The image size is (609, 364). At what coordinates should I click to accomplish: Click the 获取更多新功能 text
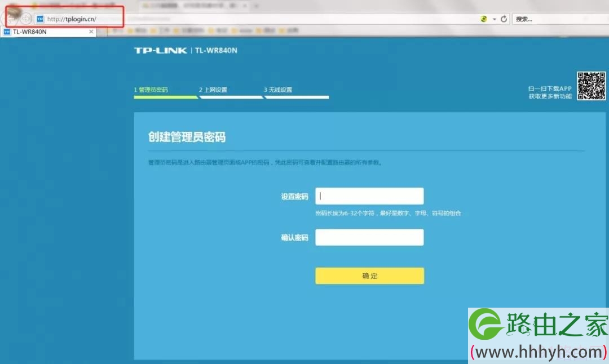550,96
